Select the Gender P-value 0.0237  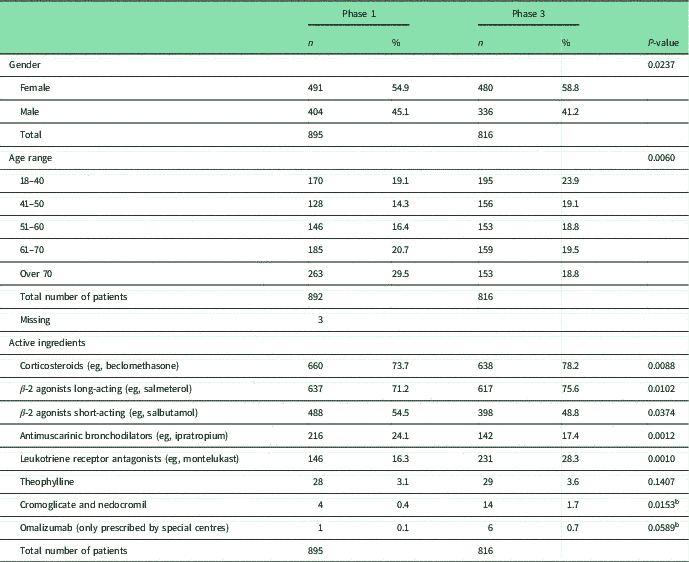click(664, 65)
